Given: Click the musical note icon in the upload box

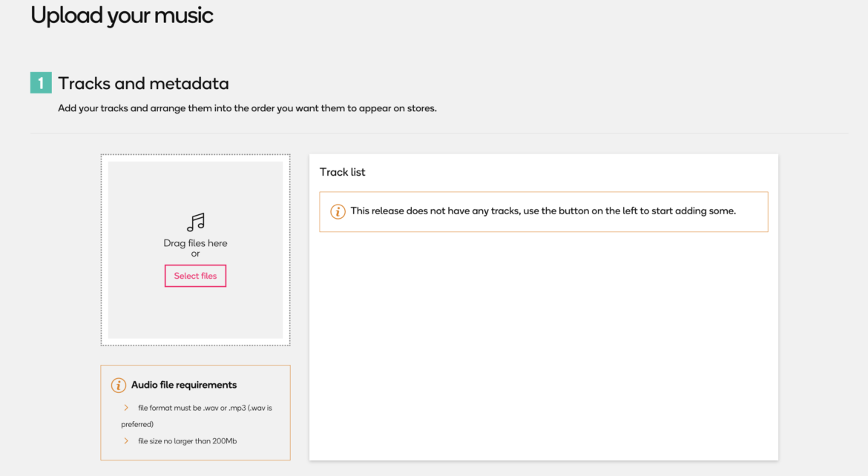Looking at the screenshot, I should (x=195, y=222).
